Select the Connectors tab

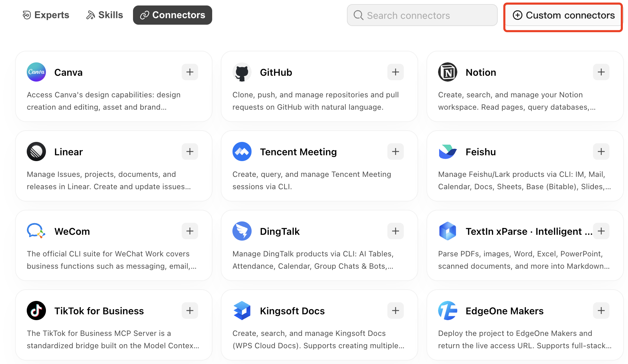click(172, 15)
